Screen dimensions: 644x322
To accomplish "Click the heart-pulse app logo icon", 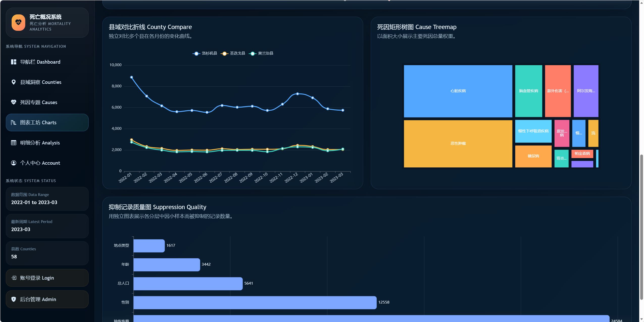I will point(18,22).
